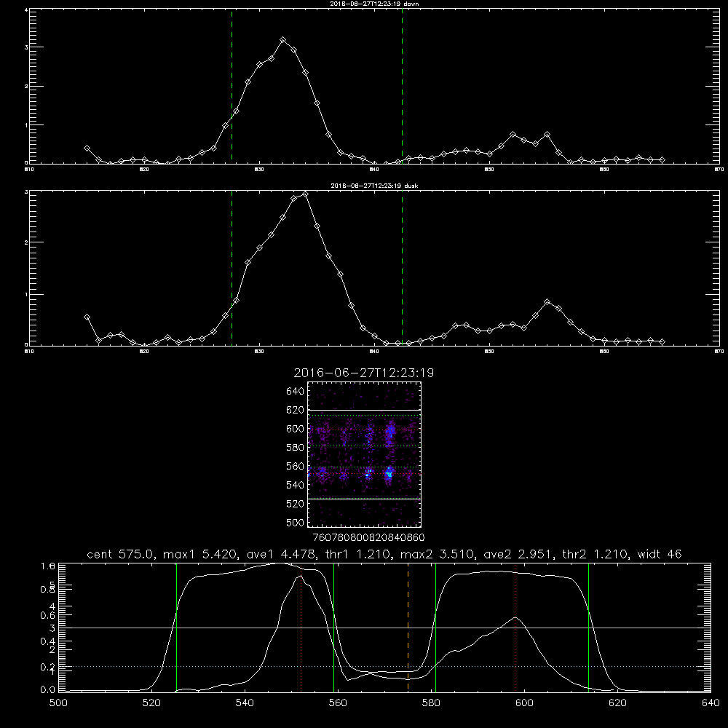Select the spectral image thumbnail in the center
728x728 pixels.
point(364,454)
